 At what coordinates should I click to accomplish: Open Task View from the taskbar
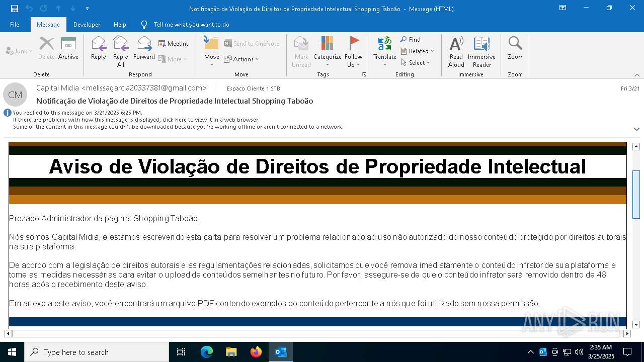pos(181,352)
